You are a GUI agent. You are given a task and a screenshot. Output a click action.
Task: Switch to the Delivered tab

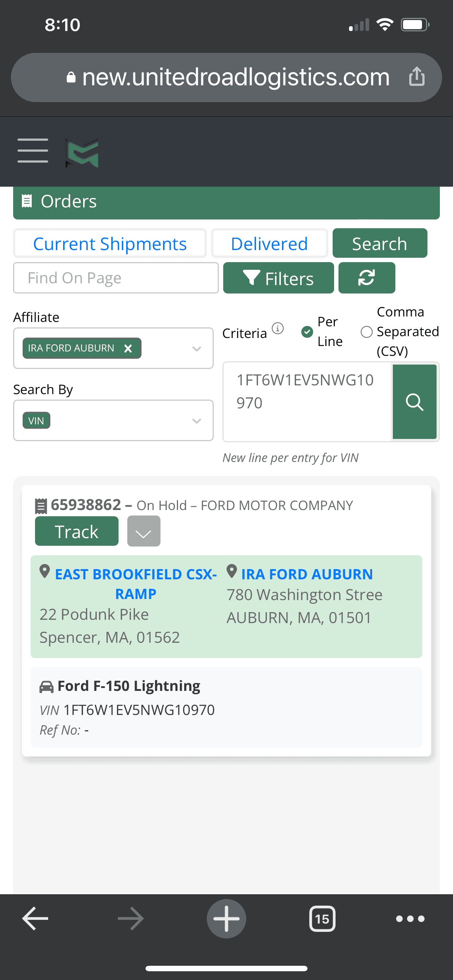point(269,244)
